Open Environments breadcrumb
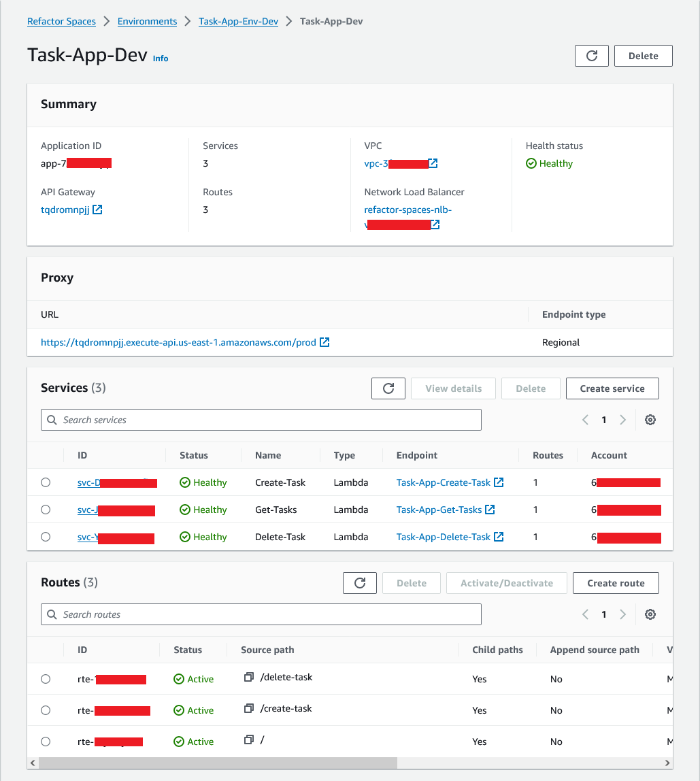This screenshot has width=700, height=781. click(147, 21)
